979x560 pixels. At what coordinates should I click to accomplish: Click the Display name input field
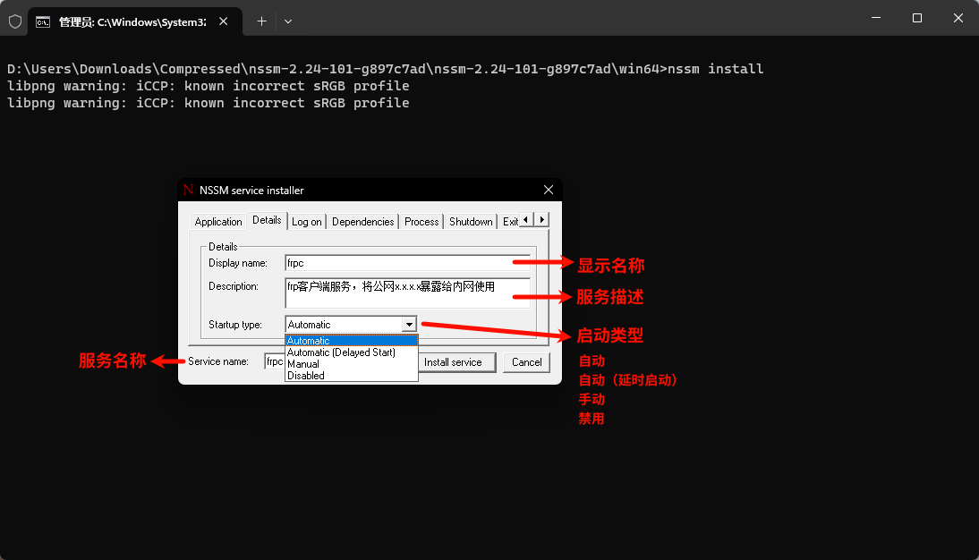click(408, 263)
